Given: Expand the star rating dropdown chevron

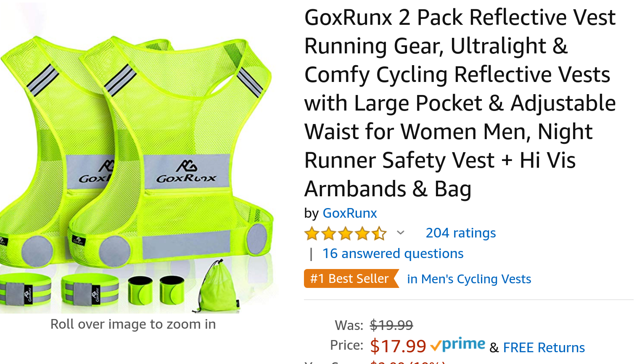Looking at the screenshot, I should tap(401, 232).
